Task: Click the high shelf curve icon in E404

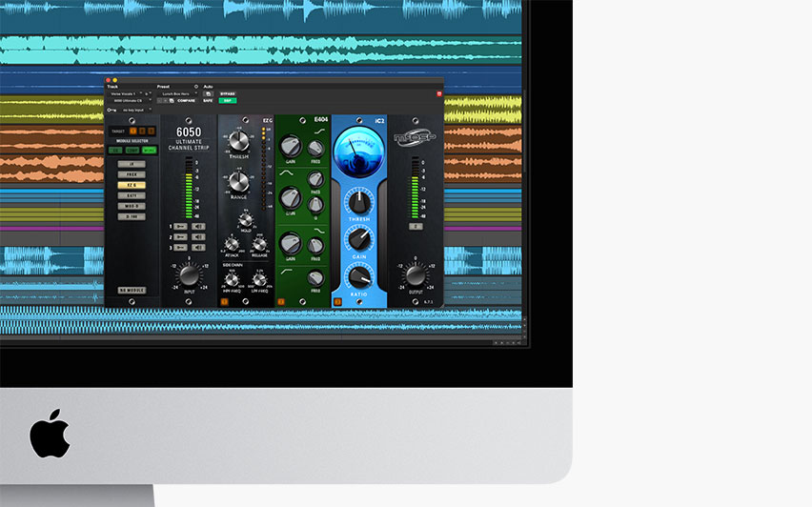Action: pos(319,132)
